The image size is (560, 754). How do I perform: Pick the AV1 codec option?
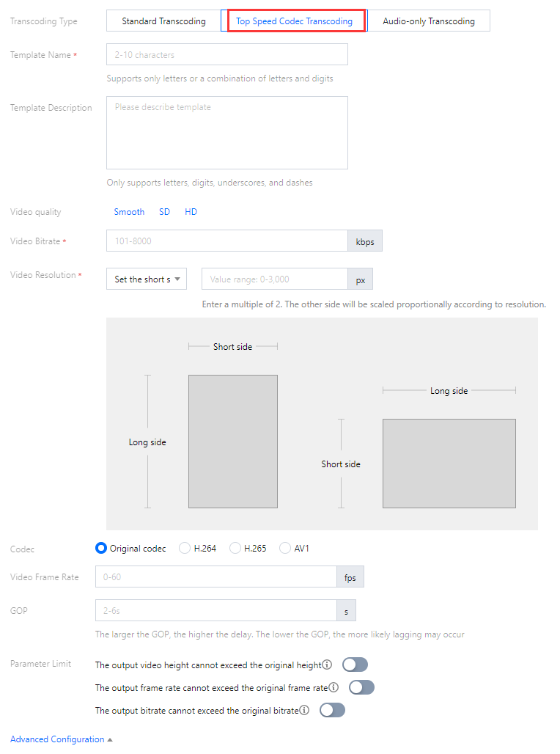pyautogui.click(x=285, y=549)
